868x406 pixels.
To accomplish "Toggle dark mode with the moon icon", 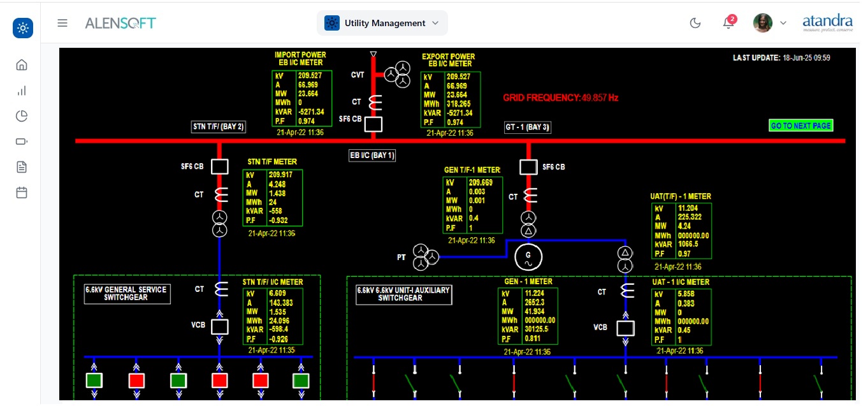I will point(695,23).
